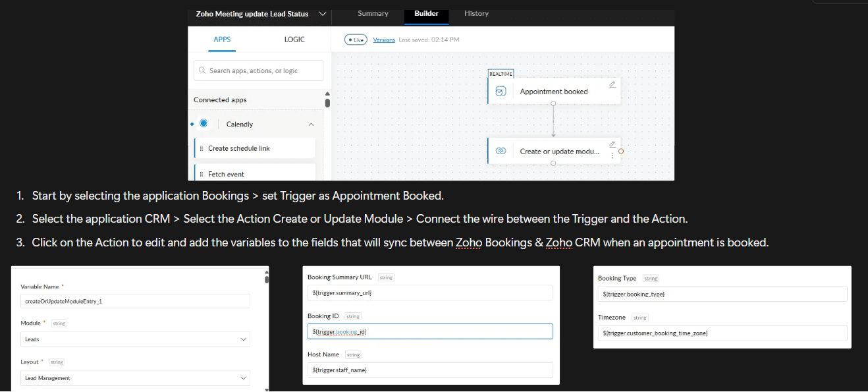
Task: Switch to the LOGIC panel tab
Action: (294, 40)
